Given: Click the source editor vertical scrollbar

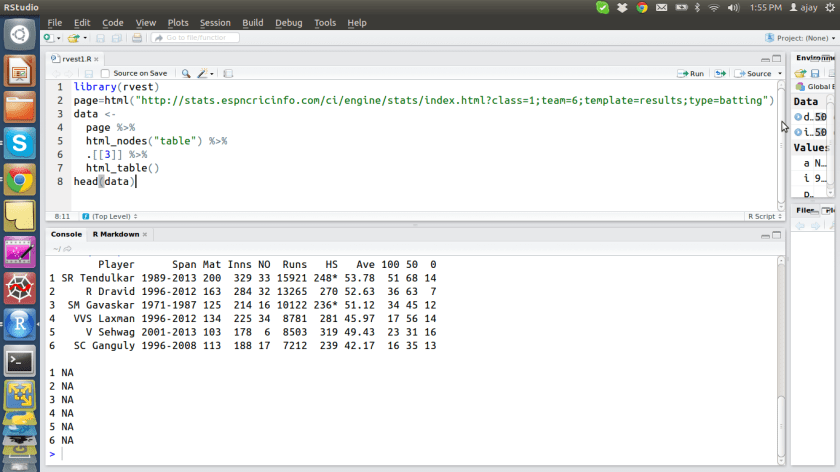Looking at the screenshot, I should pos(781,145).
